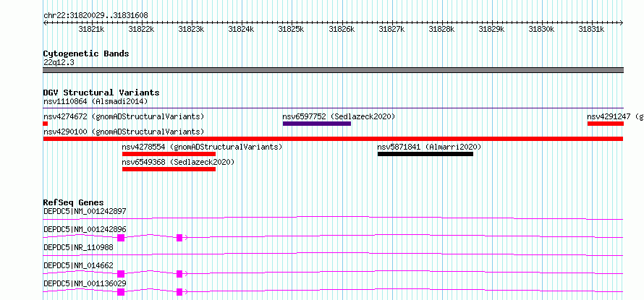Click the 31824k ruler label
Viewport: 644px width, 300px height.
pyautogui.click(x=241, y=29)
